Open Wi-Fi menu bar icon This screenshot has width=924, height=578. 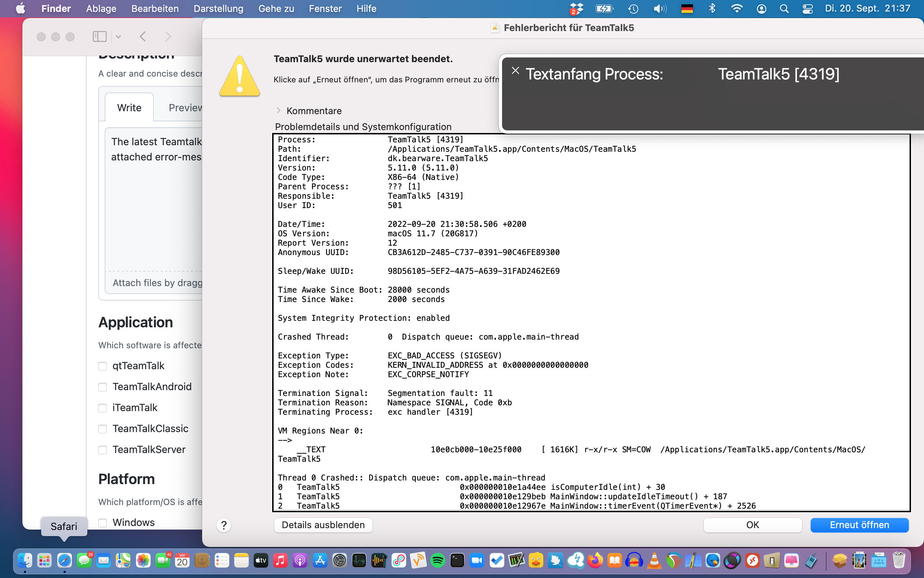[737, 8]
